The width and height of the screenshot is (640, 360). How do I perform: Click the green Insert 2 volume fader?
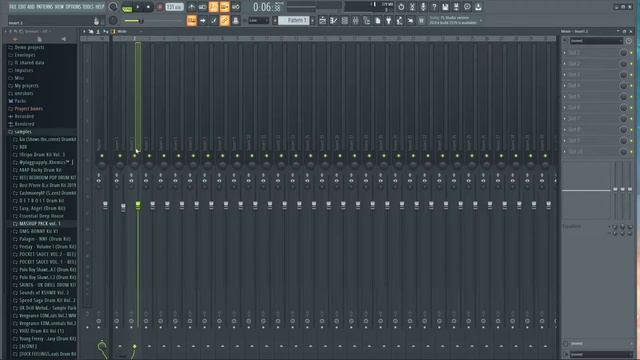(138, 205)
